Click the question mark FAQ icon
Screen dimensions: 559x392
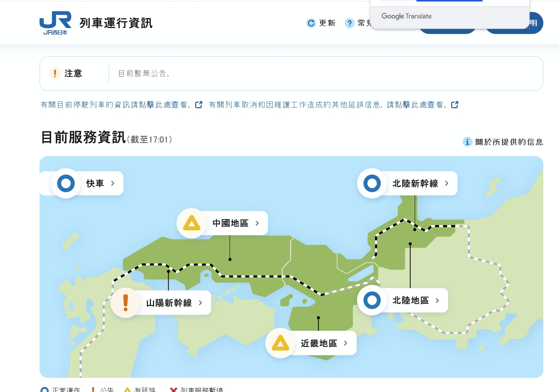[349, 23]
